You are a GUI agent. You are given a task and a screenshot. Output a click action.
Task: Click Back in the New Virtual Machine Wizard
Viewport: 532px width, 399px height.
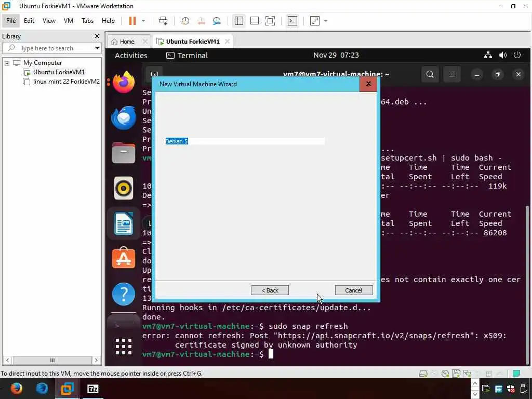(x=270, y=290)
